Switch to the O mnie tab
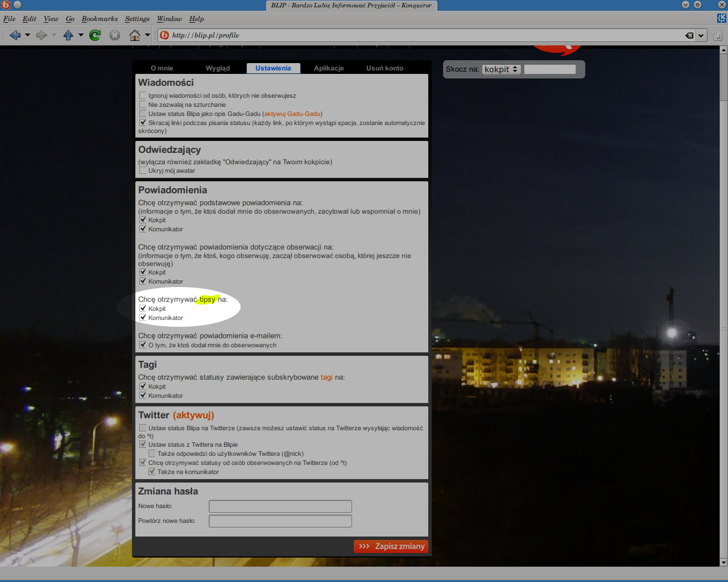The width and height of the screenshot is (728, 582). pos(162,68)
